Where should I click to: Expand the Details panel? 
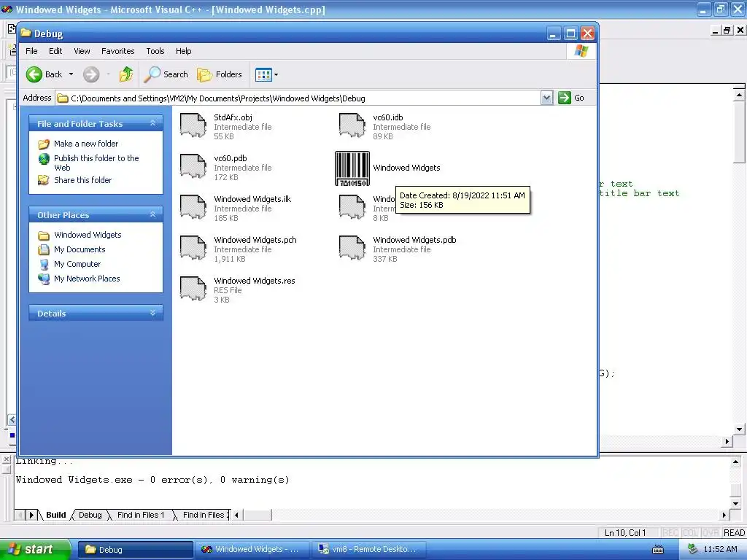tap(153, 313)
